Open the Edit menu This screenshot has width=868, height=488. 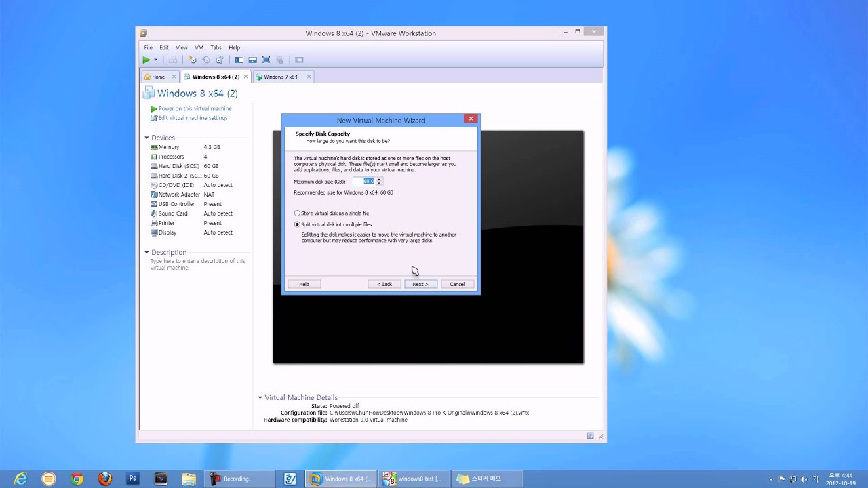click(x=164, y=47)
